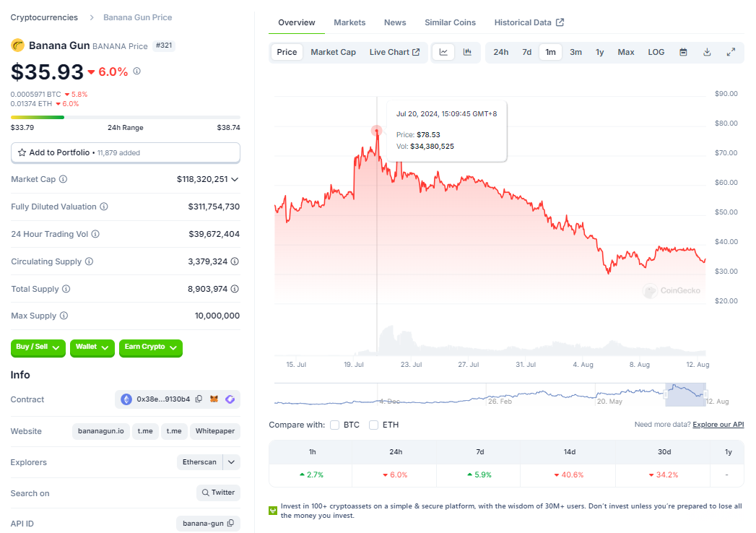Tick the ETH comparison checkbox

[374, 425]
